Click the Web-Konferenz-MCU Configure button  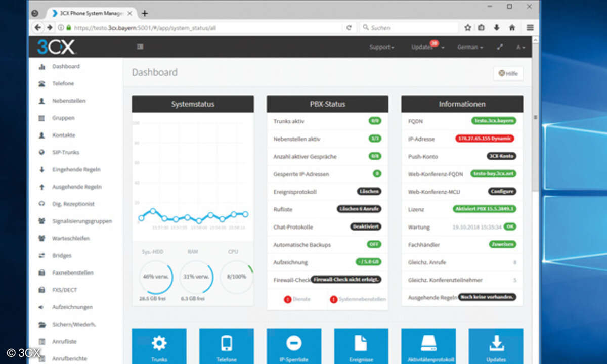pos(502,192)
